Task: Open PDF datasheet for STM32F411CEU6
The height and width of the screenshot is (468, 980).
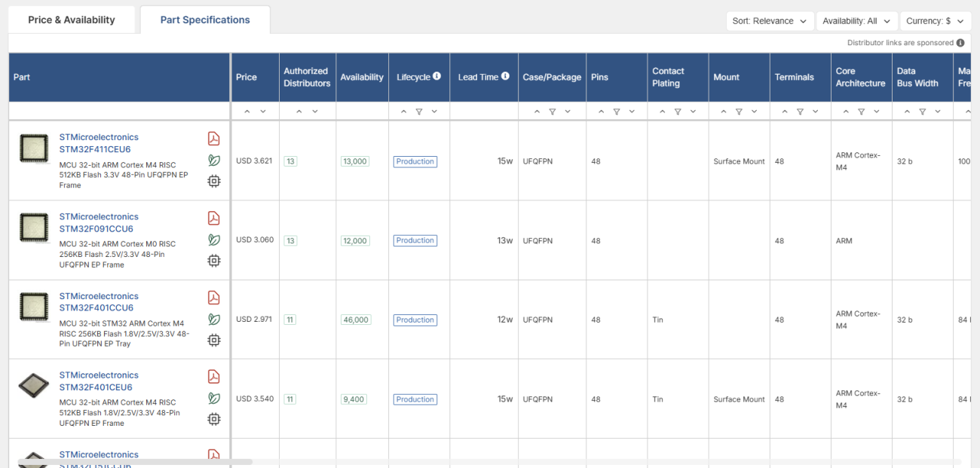Action: (x=214, y=139)
